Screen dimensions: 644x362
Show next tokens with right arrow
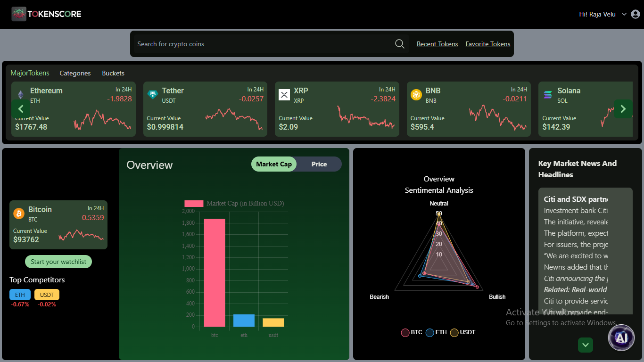pyautogui.click(x=623, y=109)
